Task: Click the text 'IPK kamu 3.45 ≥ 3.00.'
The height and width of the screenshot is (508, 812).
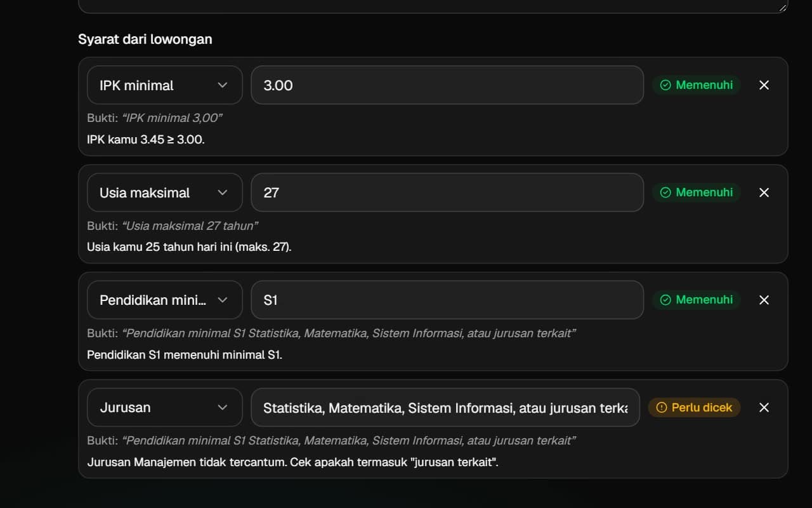Action: pyautogui.click(x=146, y=139)
